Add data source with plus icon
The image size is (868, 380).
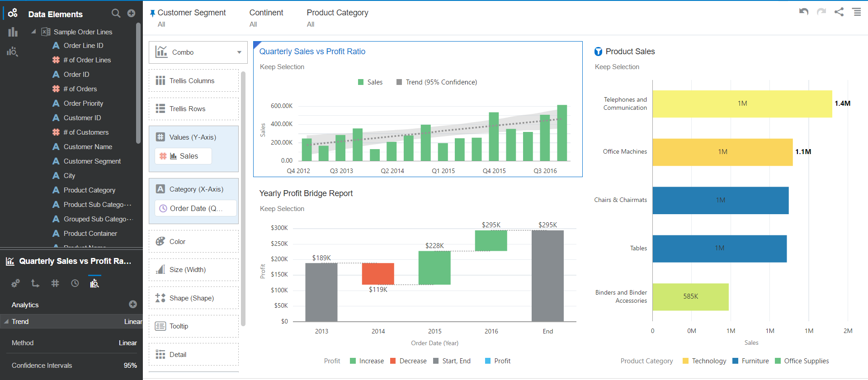[x=131, y=13]
